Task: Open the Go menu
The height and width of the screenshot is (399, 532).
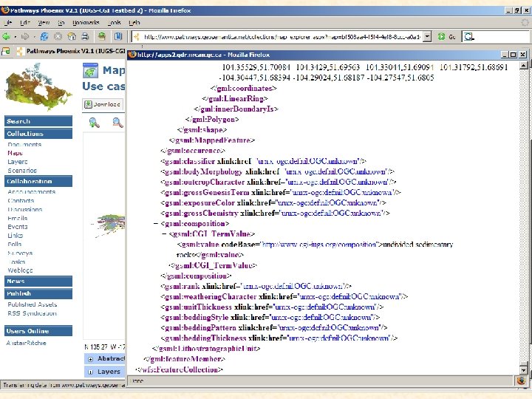Action: click(61, 23)
